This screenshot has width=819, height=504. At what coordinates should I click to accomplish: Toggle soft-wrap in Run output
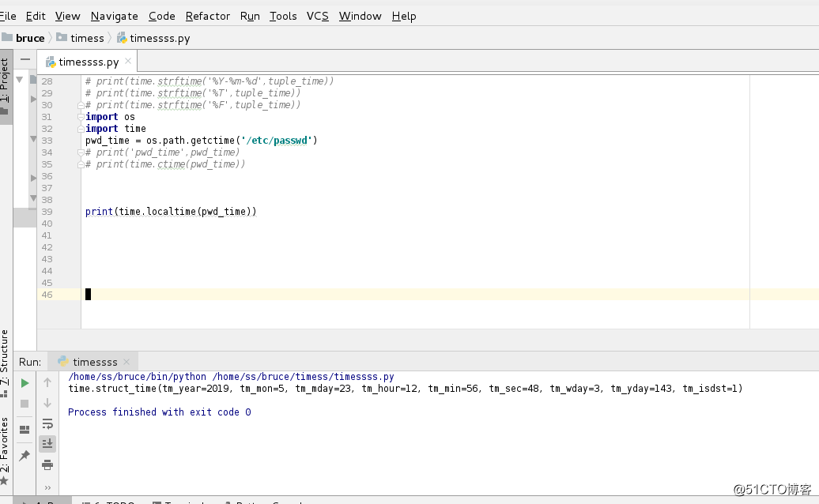47,423
